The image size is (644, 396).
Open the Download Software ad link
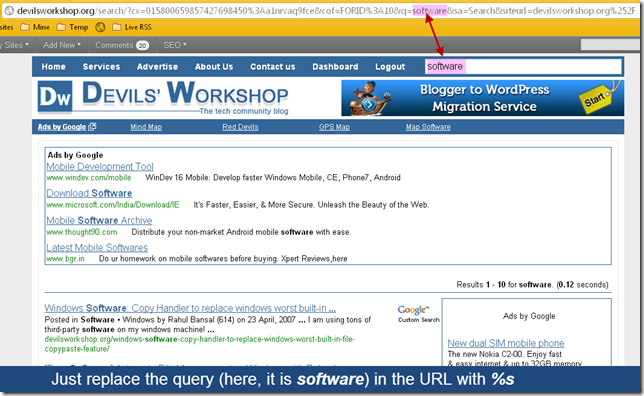[x=89, y=193]
